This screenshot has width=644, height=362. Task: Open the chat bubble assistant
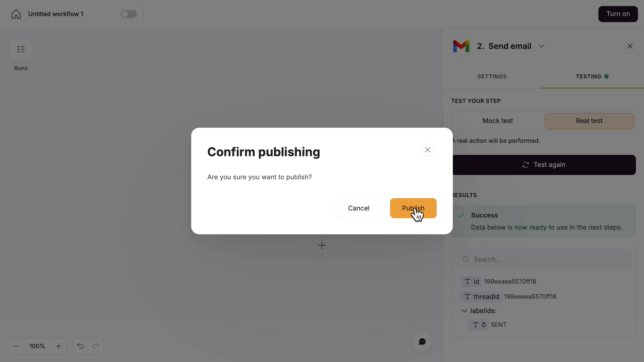point(422,342)
